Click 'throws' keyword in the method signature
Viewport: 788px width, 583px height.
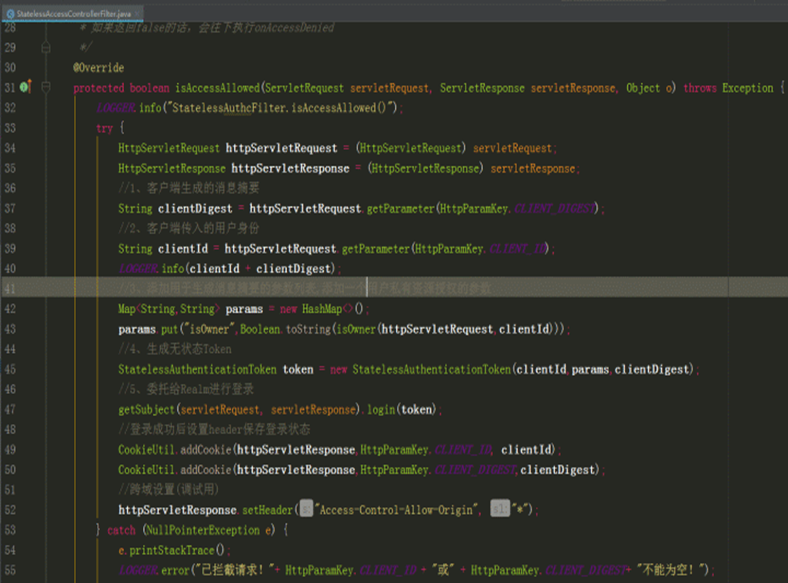[700, 88]
